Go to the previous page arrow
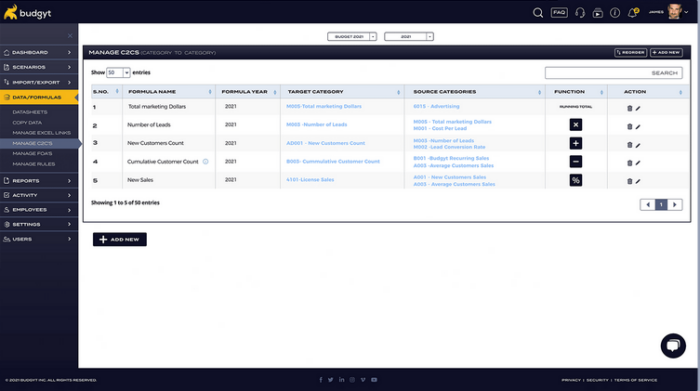This screenshot has height=391, width=700. [647, 204]
